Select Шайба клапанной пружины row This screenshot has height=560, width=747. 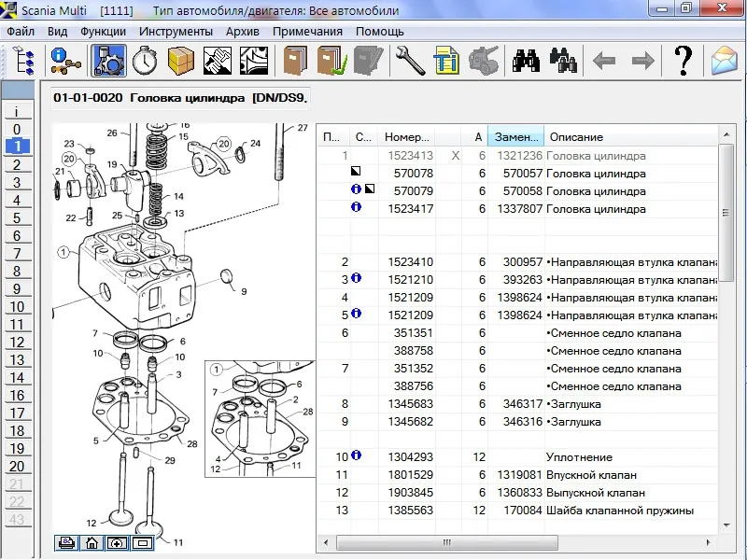517,510
